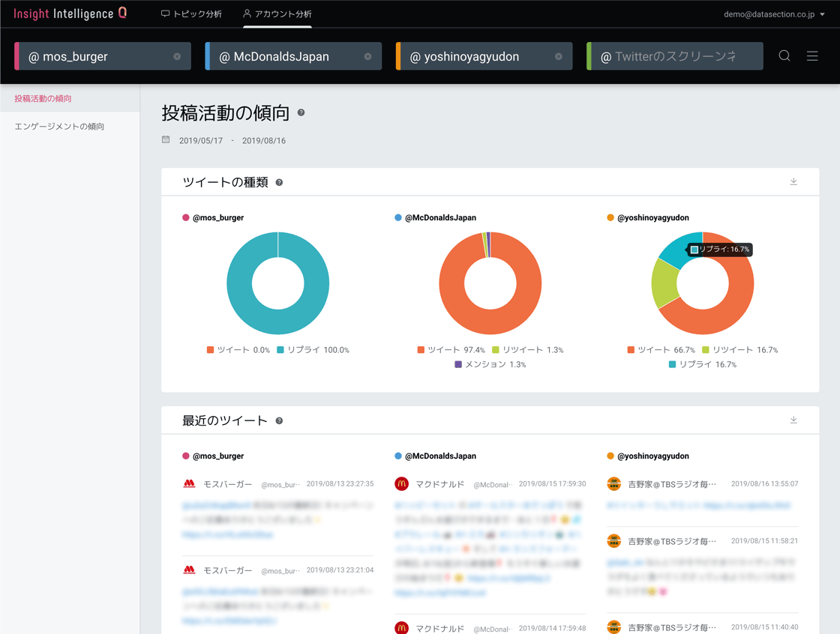Remove the yoshinoyagyudon account field

coord(559,56)
